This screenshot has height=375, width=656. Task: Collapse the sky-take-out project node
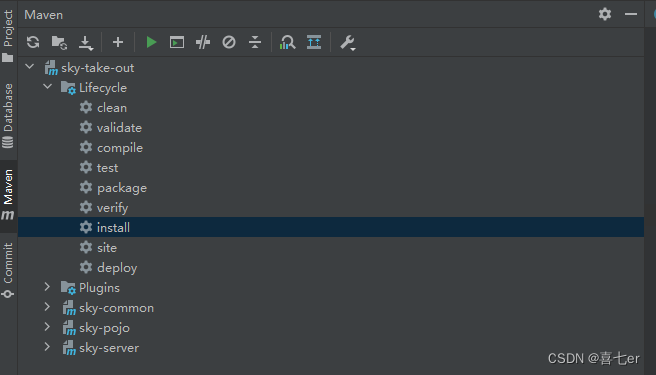(x=30, y=67)
